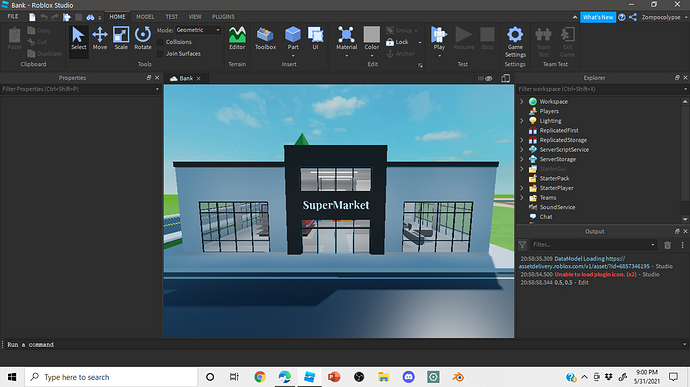
Task: Click the Color swatch button
Action: (371, 35)
